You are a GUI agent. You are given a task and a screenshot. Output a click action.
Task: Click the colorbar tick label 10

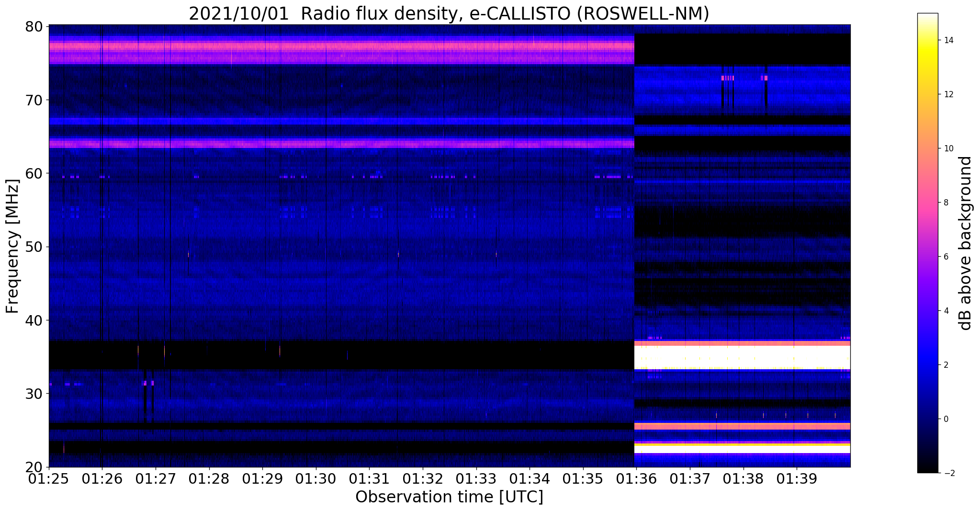(x=948, y=148)
